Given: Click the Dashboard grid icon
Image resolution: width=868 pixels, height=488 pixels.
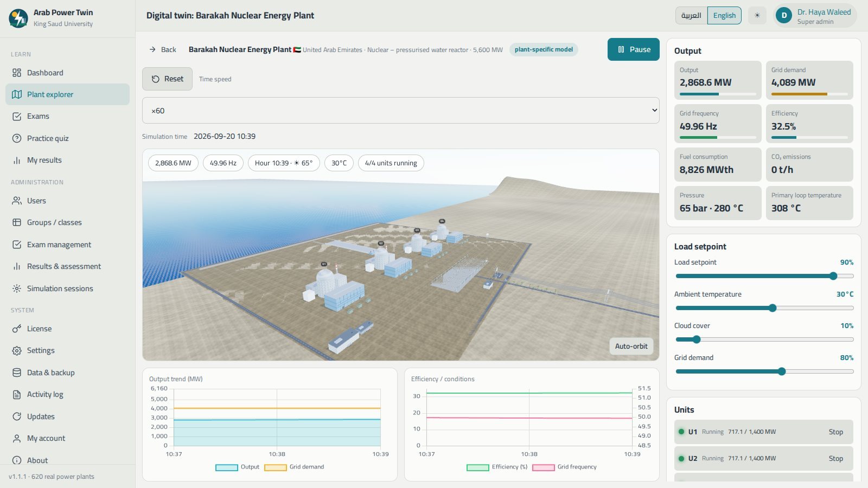Looking at the screenshot, I should pyautogui.click(x=17, y=73).
